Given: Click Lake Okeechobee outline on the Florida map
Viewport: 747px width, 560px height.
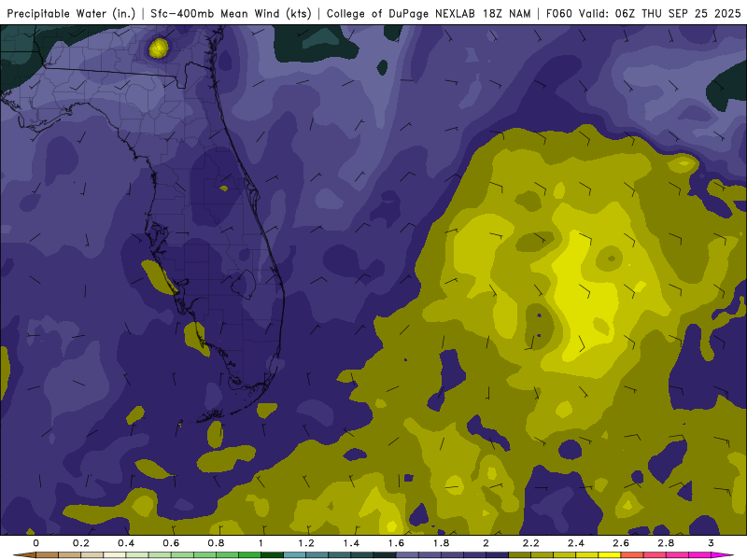Looking at the screenshot, I should pyautogui.click(x=245, y=284).
